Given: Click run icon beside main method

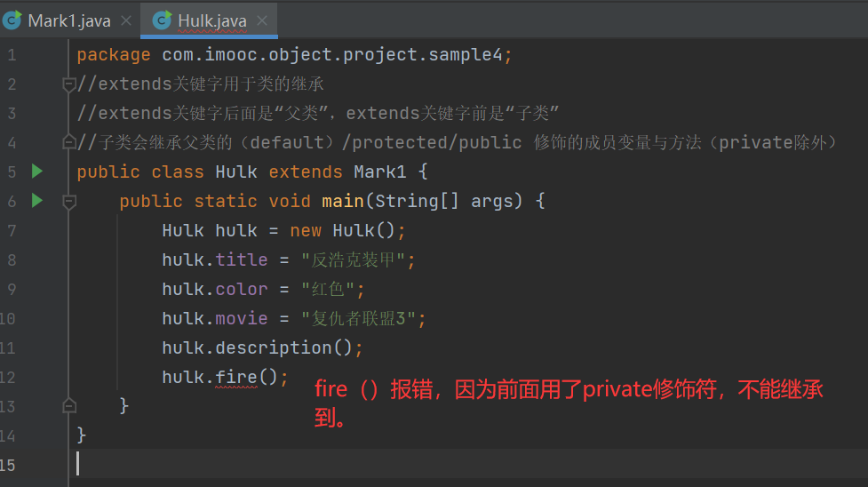Looking at the screenshot, I should 36,201.
